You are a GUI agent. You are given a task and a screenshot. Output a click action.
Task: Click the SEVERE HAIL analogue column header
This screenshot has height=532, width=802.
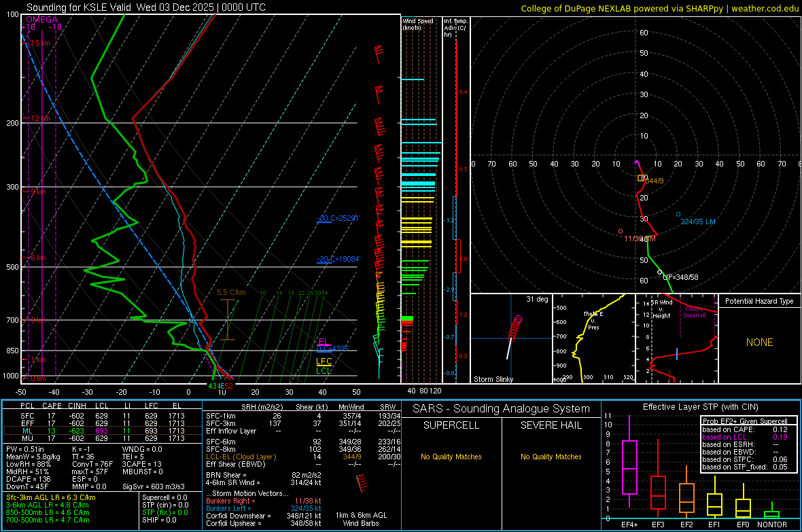point(551,425)
